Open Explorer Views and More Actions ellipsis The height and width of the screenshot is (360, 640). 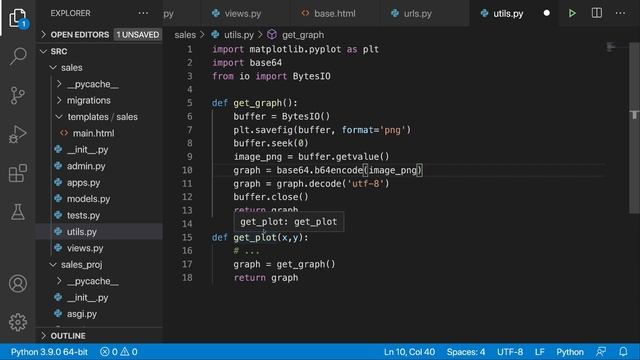coord(143,13)
